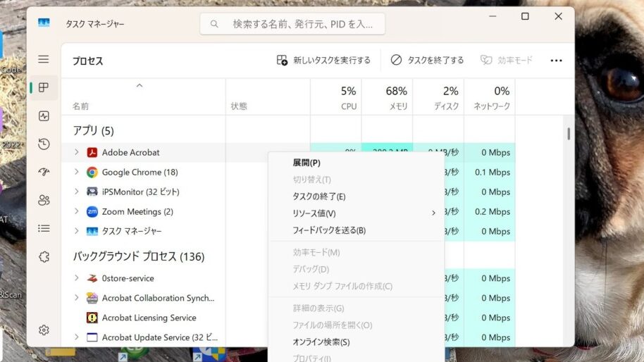Viewport: 644px width, 362px height.
Task: Click the three-dot more options button
Action: (556, 61)
